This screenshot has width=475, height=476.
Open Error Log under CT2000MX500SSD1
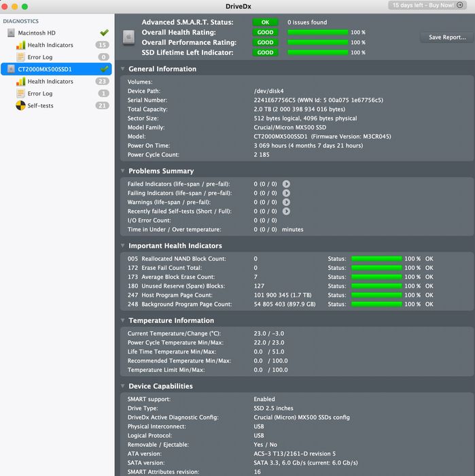40,94
